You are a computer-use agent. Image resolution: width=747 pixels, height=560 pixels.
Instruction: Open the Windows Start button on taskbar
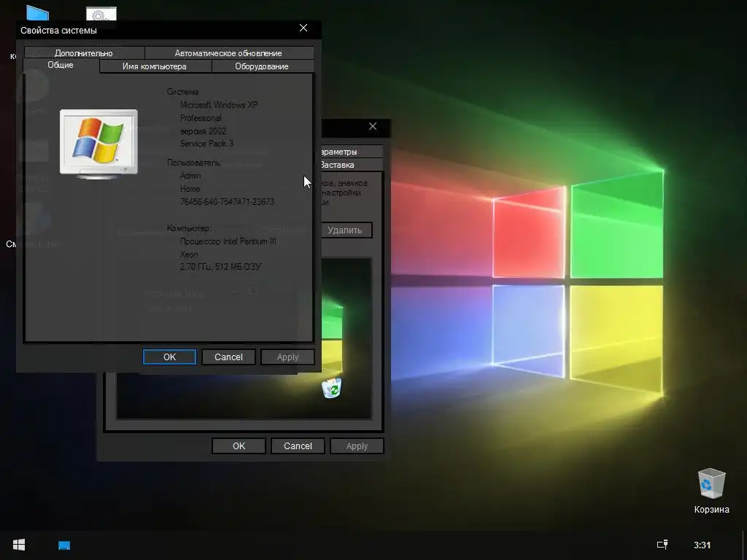click(x=18, y=545)
